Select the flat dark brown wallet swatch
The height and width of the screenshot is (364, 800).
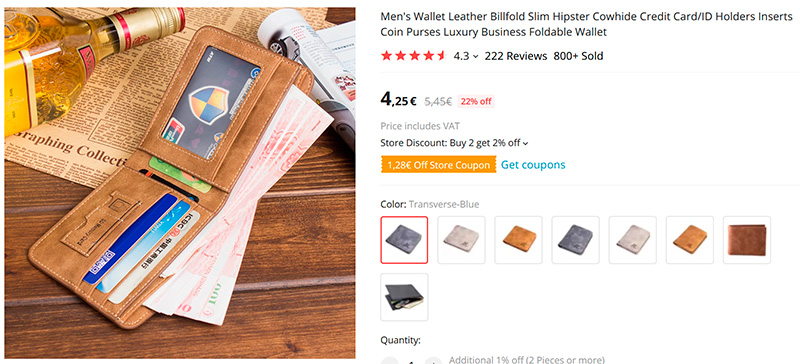click(x=747, y=240)
